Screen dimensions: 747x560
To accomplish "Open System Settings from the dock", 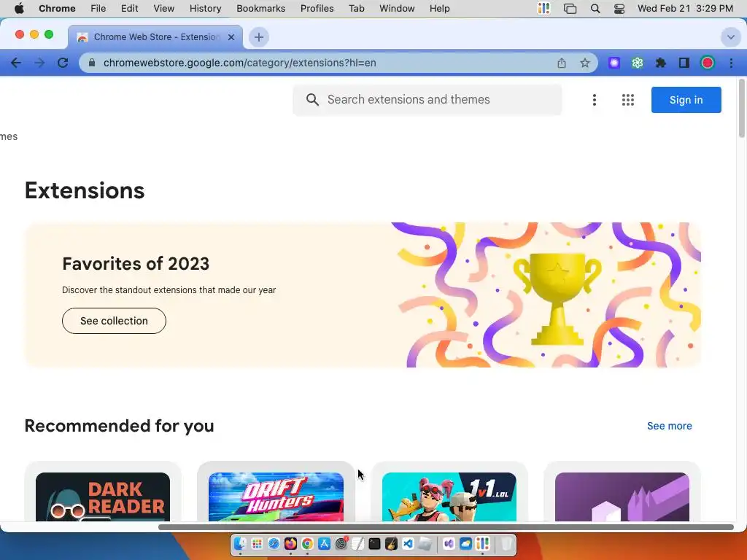I will pyautogui.click(x=341, y=543).
